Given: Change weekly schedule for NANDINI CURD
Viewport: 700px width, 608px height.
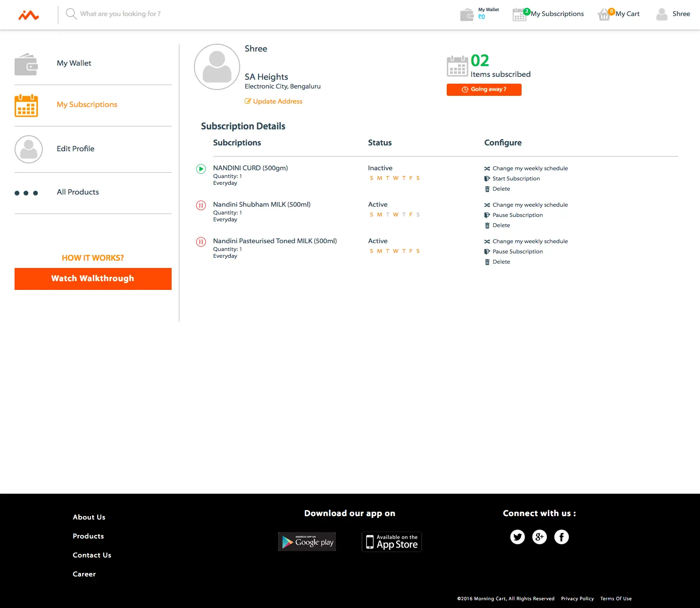Looking at the screenshot, I should [526, 168].
